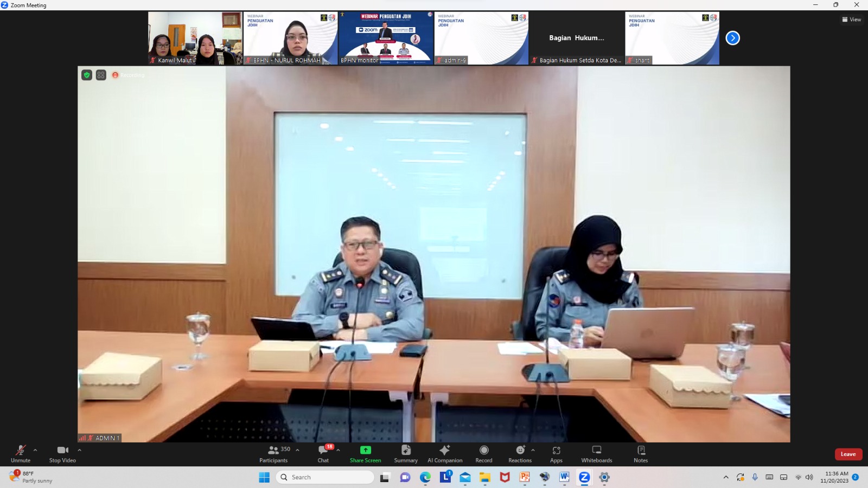This screenshot has width=868, height=488.
Task: Open the Notes panel
Action: pos(641,454)
